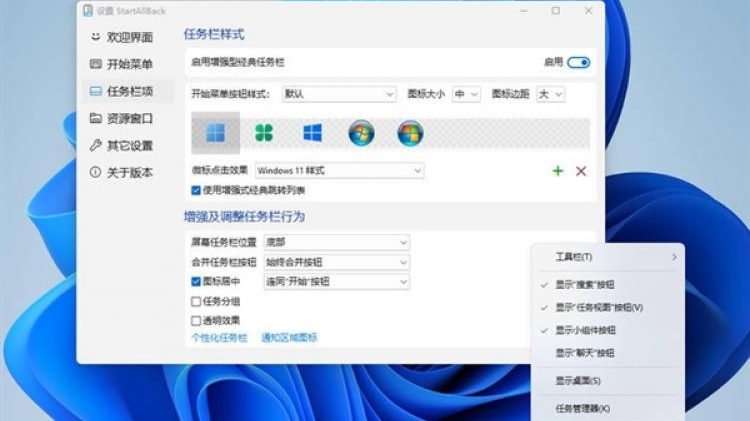This screenshot has height=421, width=750.
Task: Open the 个性化任务栏 link
Action: pos(220,338)
